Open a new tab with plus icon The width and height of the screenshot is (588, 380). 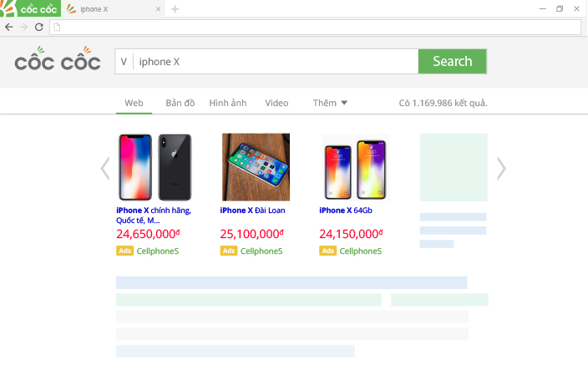click(175, 9)
